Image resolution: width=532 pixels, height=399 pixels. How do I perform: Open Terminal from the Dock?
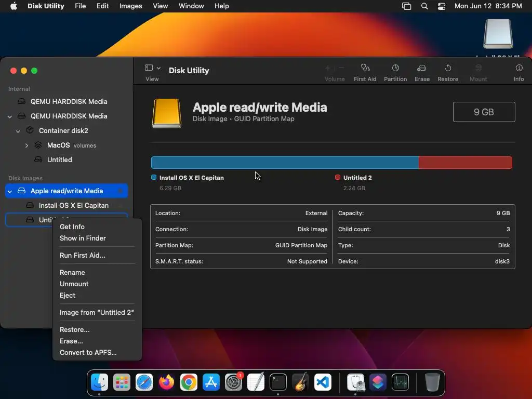point(278,382)
